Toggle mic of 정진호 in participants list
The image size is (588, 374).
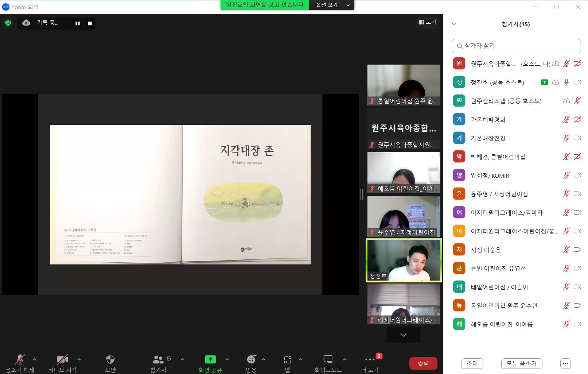(x=566, y=82)
